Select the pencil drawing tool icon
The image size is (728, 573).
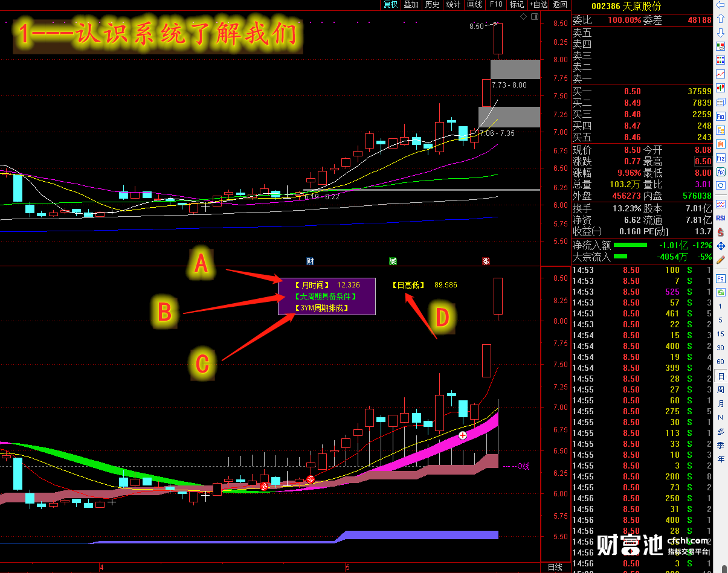coord(720,260)
